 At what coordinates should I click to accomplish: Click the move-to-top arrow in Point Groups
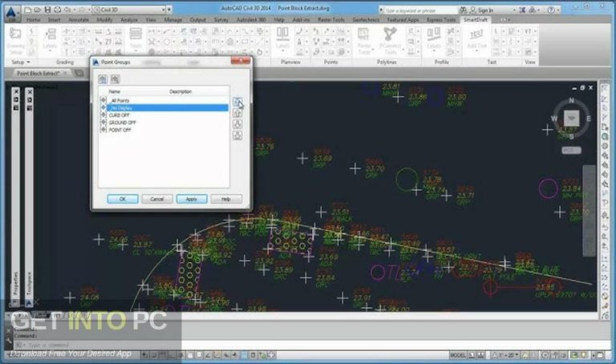click(237, 103)
